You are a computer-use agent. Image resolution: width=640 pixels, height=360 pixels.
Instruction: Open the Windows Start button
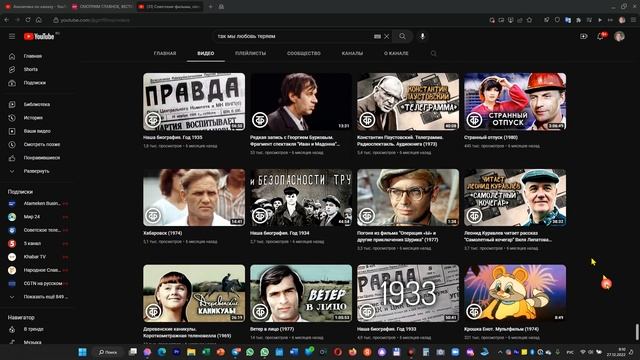click(x=82, y=352)
